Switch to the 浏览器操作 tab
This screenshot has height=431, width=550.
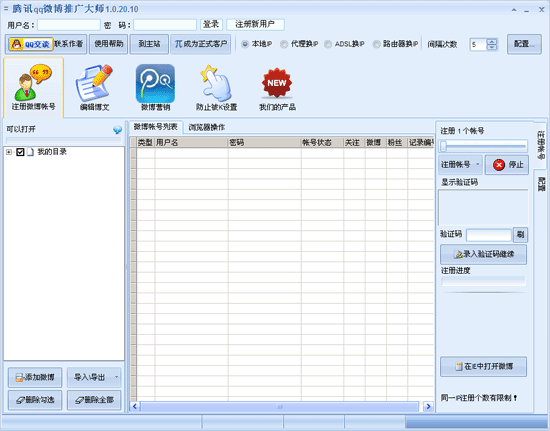[x=207, y=127]
